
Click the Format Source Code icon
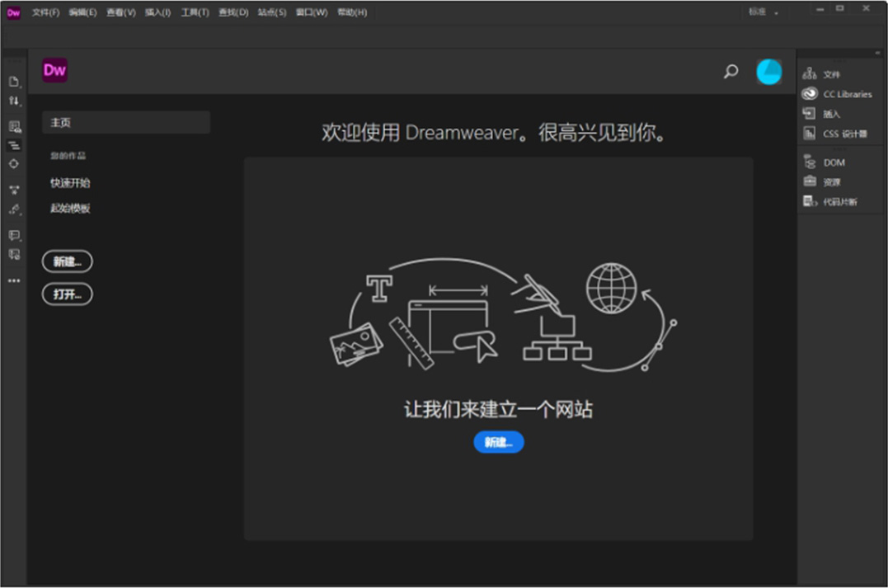click(x=14, y=209)
